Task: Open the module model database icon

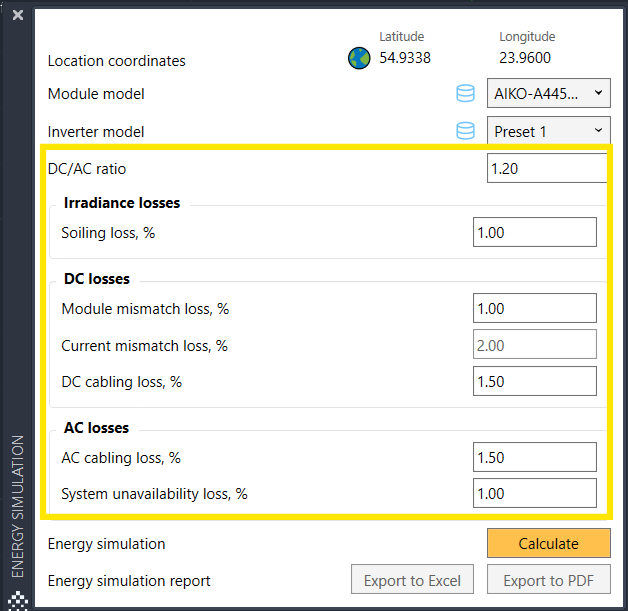Action: tap(465, 94)
